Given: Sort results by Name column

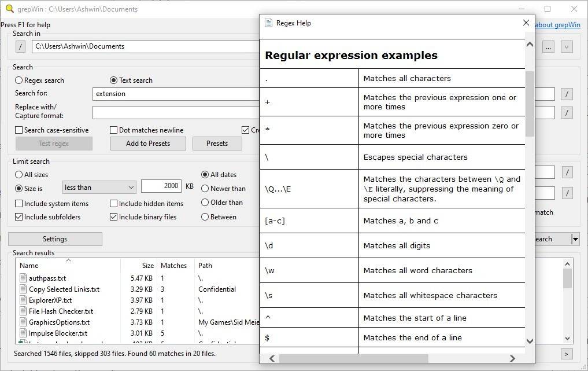Looking at the screenshot, I should [68, 266].
